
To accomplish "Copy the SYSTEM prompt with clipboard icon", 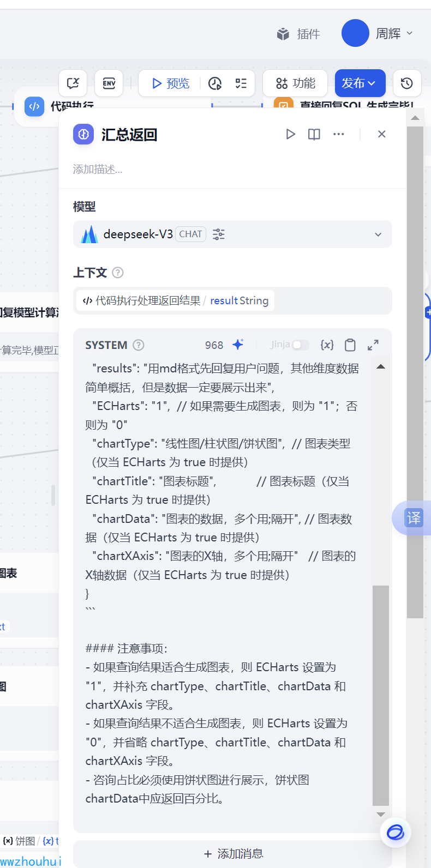I will [350, 345].
